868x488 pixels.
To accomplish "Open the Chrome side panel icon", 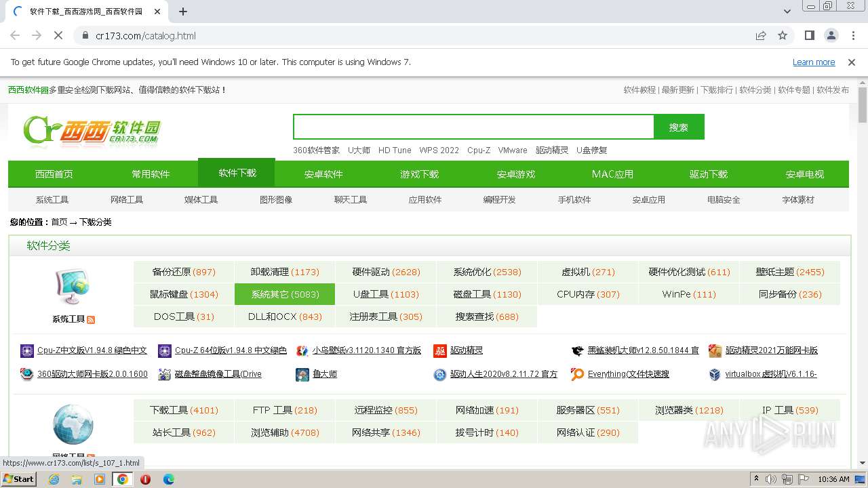I will (810, 35).
